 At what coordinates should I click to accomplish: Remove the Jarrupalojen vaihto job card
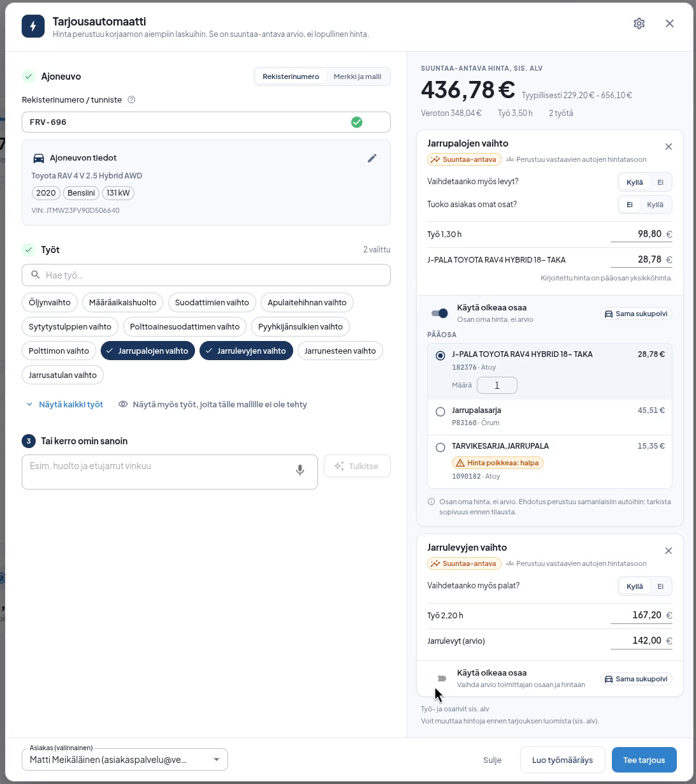pyautogui.click(x=668, y=147)
